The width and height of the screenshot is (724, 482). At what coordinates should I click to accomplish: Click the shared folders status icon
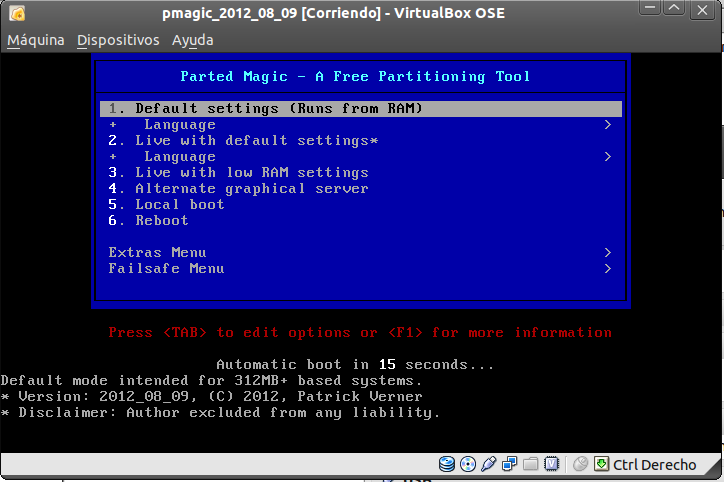click(530, 464)
